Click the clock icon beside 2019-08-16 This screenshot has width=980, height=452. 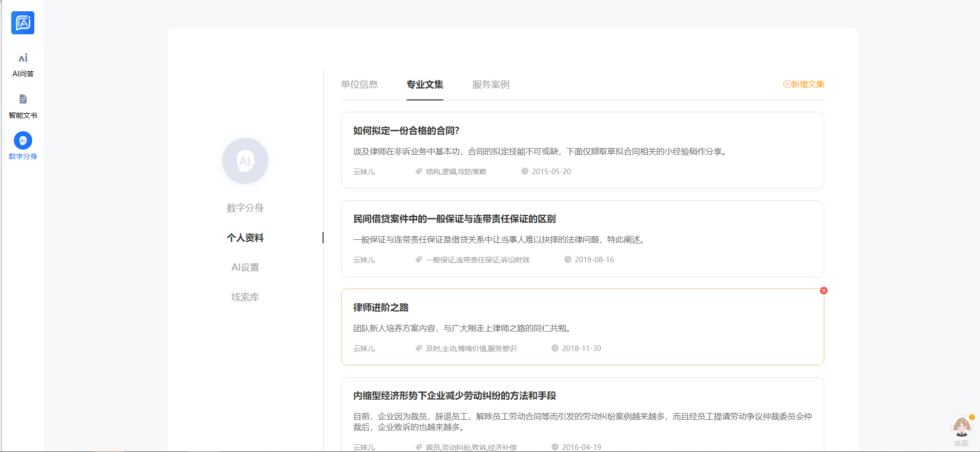point(567,260)
